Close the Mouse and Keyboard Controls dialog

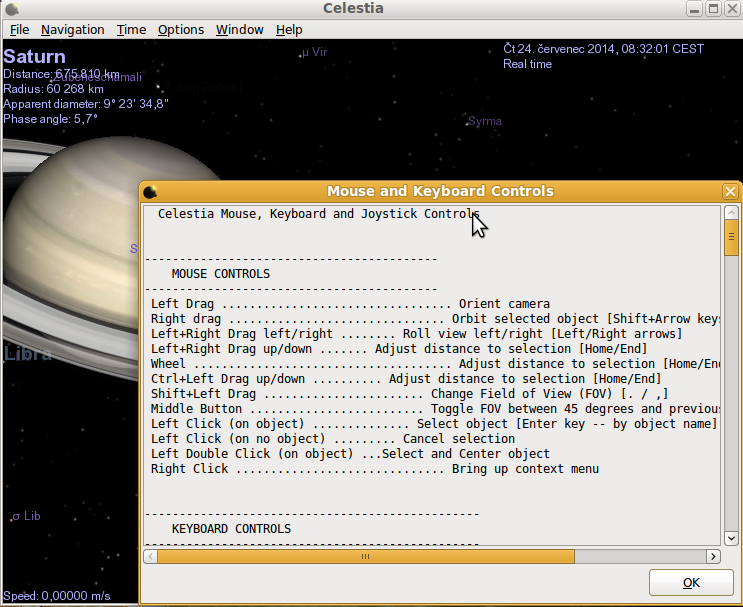pyautogui.click(x=730, y=191)
